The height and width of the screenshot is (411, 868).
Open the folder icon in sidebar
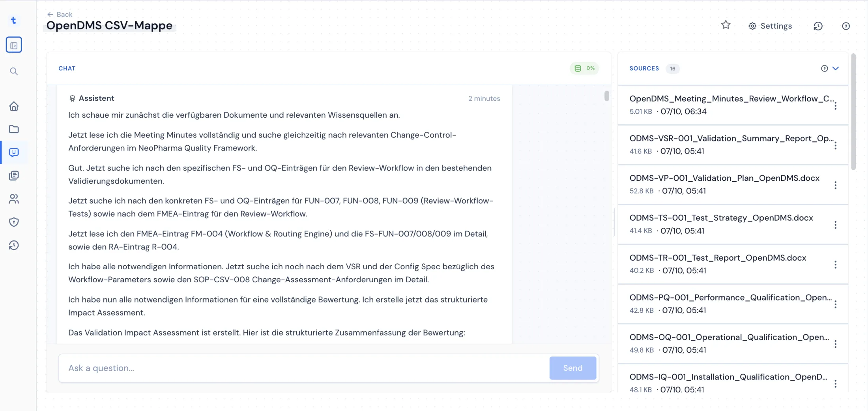tap(14, 129)
